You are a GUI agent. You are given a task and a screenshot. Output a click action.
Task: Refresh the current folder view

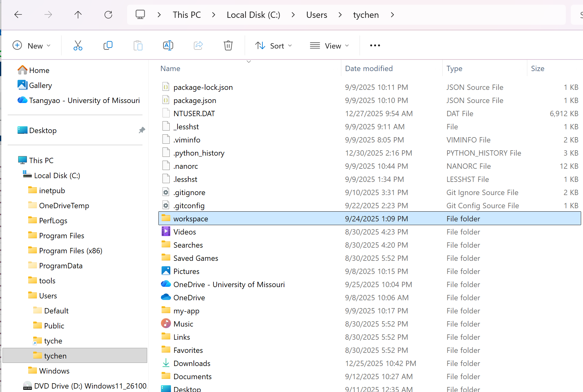(x=108, y=15)
